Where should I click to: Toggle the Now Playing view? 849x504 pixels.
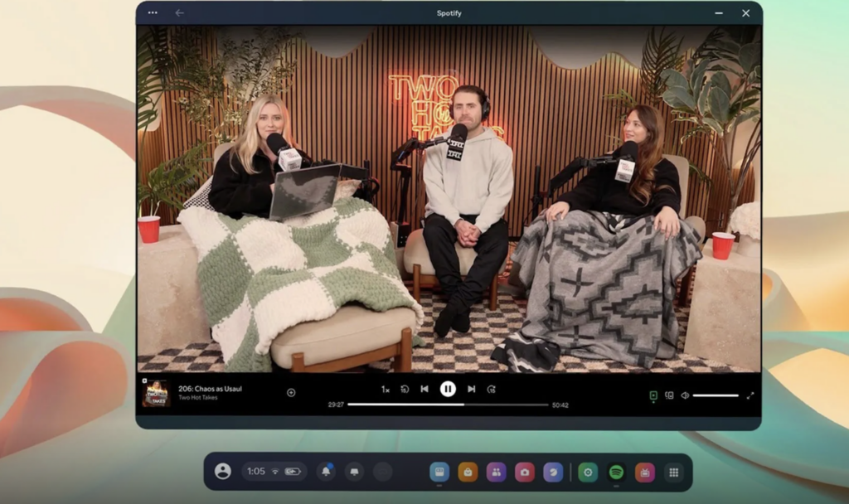[x=653, y=395]
